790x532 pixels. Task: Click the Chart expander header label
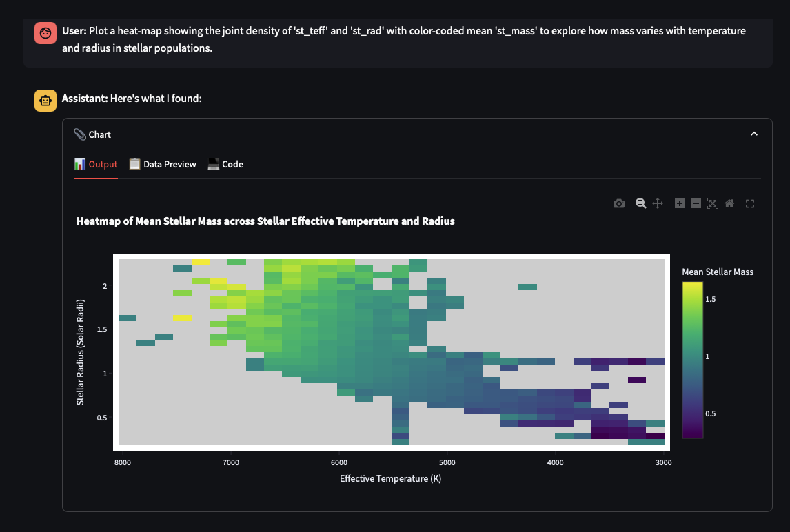[x=99, y=134]
